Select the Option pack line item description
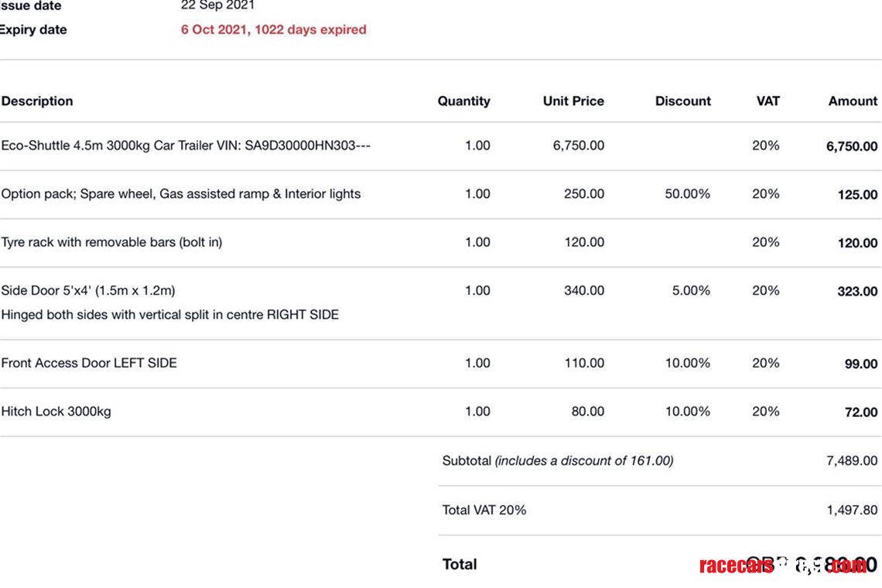Viewport: 882px width, 588px height. coord(181,194)
